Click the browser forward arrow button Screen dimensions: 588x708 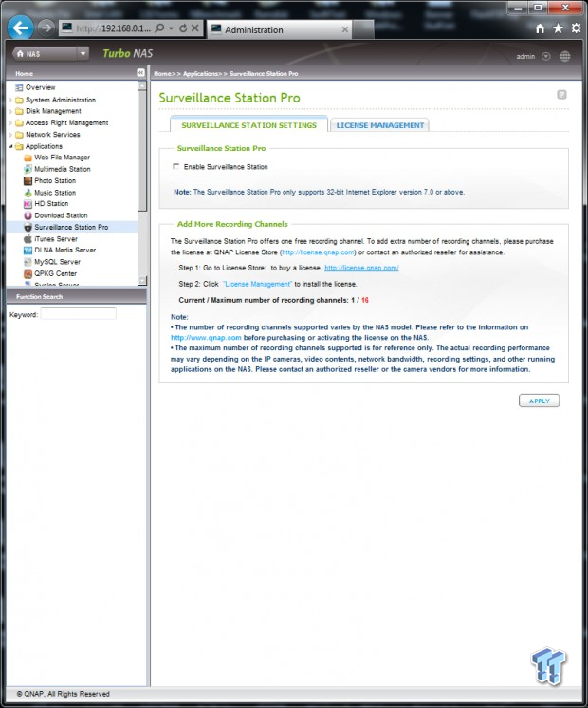point(46,28)
